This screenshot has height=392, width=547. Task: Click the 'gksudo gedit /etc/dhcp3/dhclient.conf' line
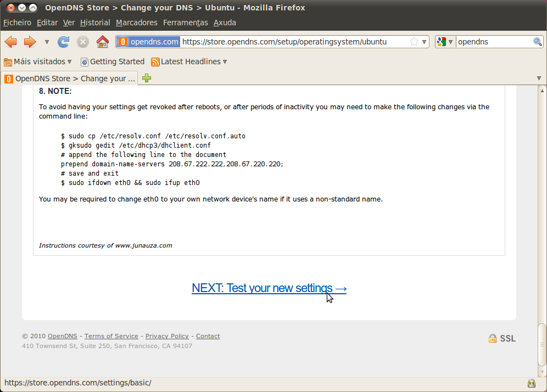tap(136, 145)
